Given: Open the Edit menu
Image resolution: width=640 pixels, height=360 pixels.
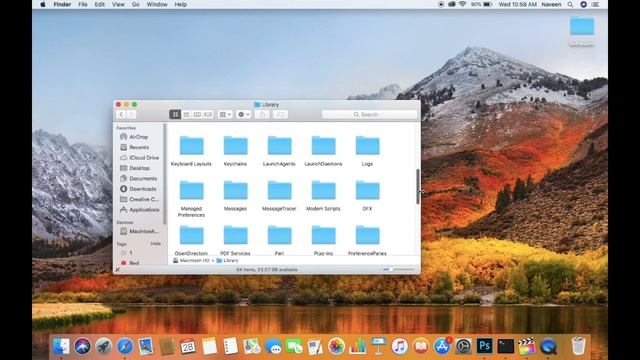Looking at the screenshot, I should point(100,4).
